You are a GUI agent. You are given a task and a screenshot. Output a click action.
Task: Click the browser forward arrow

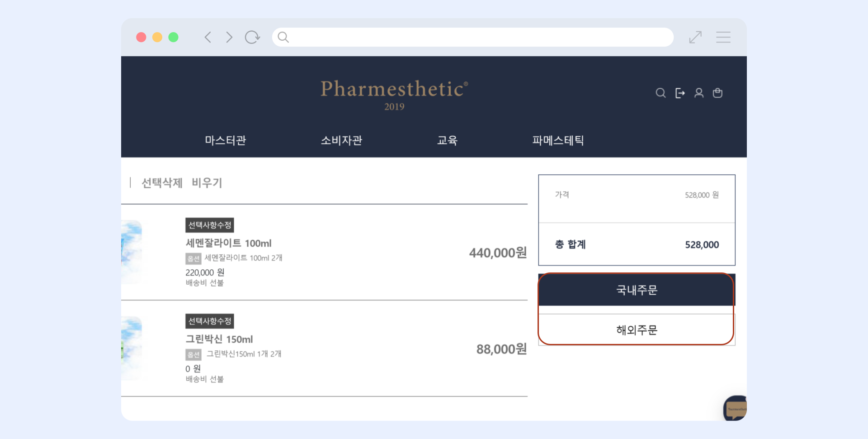point(229,37)
